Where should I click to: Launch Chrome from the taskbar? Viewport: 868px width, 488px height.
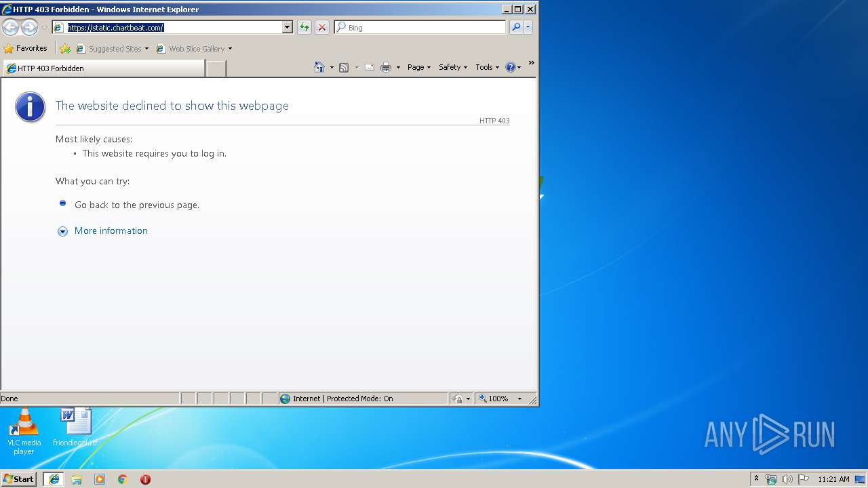[x=122, y=479]
